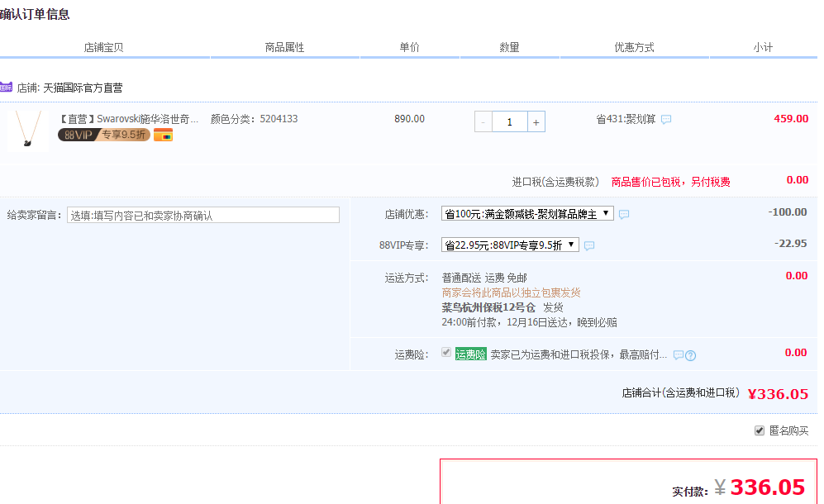This screenshot has width=824, height=504.
Task: Open the question mark help icon for 运费险
Action: click(690, 354)
